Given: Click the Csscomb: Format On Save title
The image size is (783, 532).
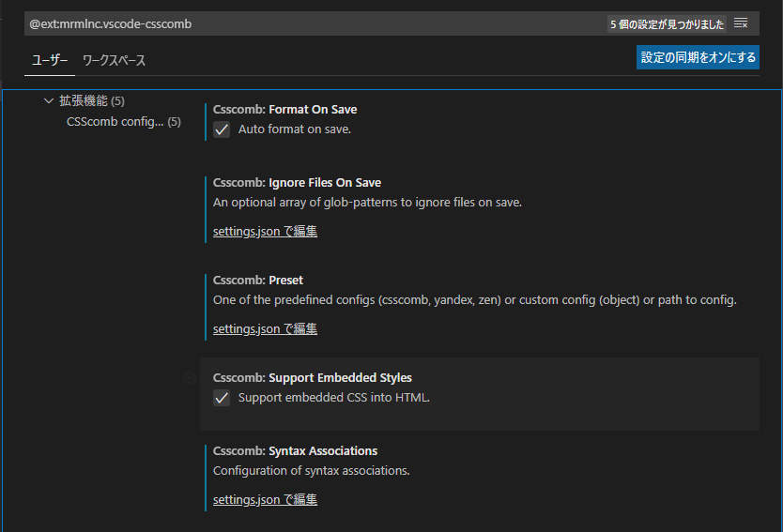Looking at the screenshot, I should point(285,109).
